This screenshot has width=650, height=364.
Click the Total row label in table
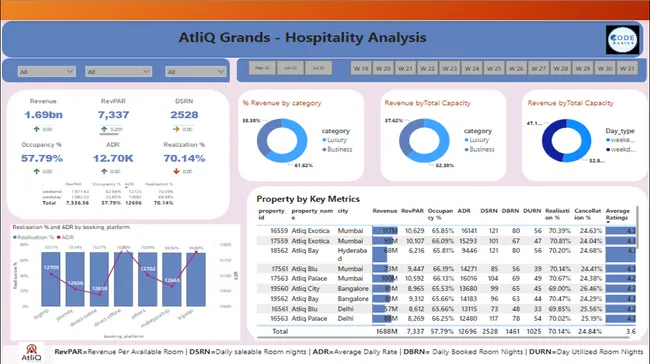280,332
